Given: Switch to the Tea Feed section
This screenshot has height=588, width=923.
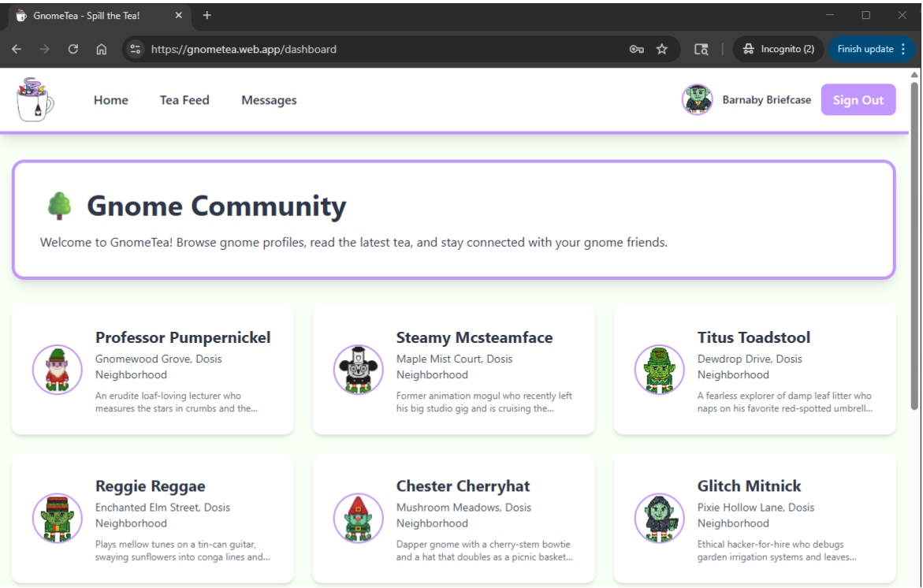Looking at the screenshot, I should pyautogui.click(x=184, y=99).
